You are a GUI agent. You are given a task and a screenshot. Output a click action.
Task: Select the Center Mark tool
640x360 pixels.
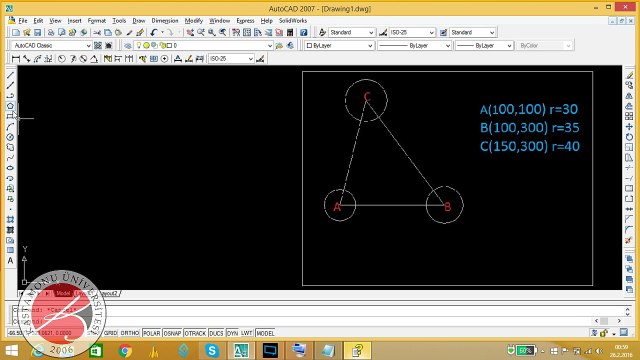tap(164, 59)
